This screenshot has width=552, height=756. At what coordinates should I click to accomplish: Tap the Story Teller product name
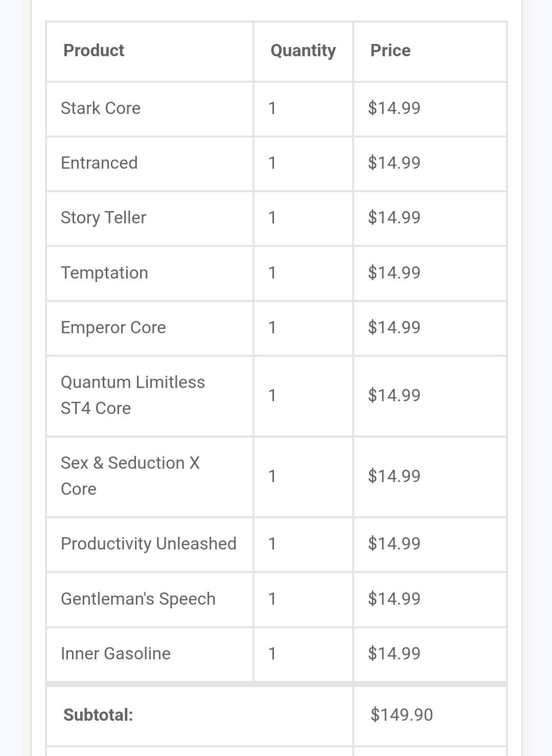pyautogui.click(x=103, y=218)
